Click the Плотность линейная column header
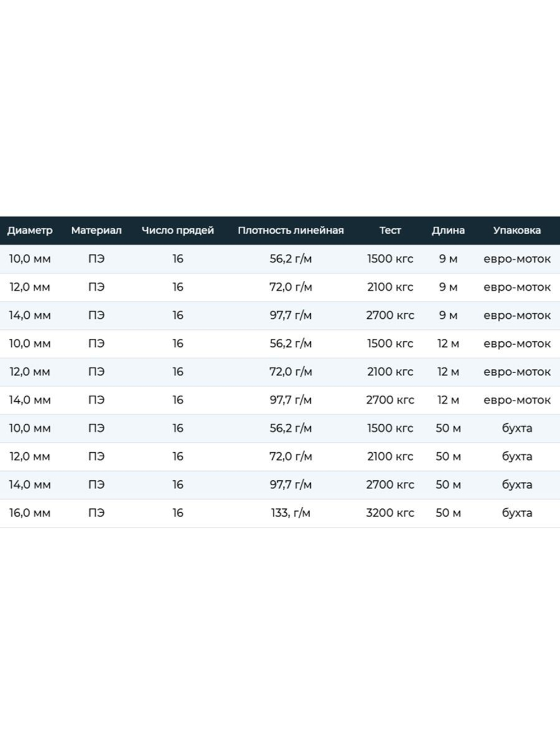 [291, 230]
